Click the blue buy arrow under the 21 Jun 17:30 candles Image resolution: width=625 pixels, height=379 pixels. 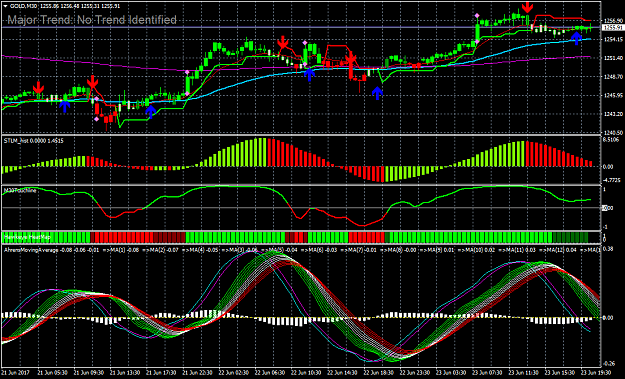(x=150, y=112)
